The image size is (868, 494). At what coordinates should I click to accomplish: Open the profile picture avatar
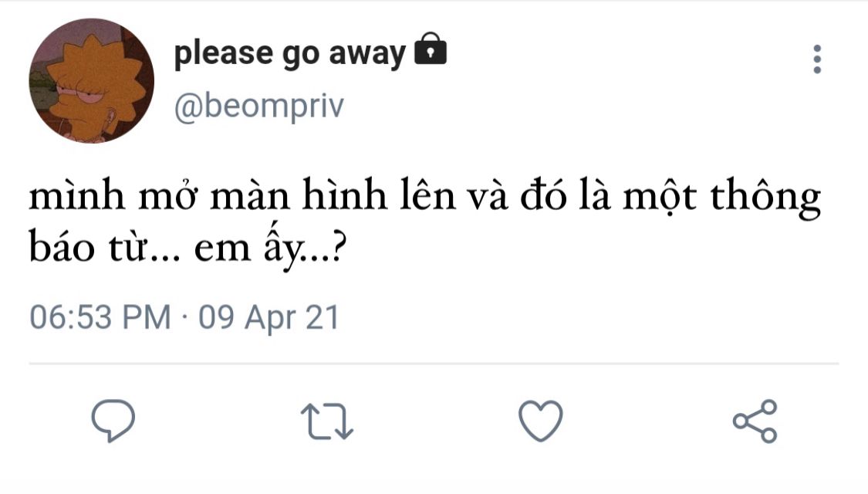click(x=92, y=81)
